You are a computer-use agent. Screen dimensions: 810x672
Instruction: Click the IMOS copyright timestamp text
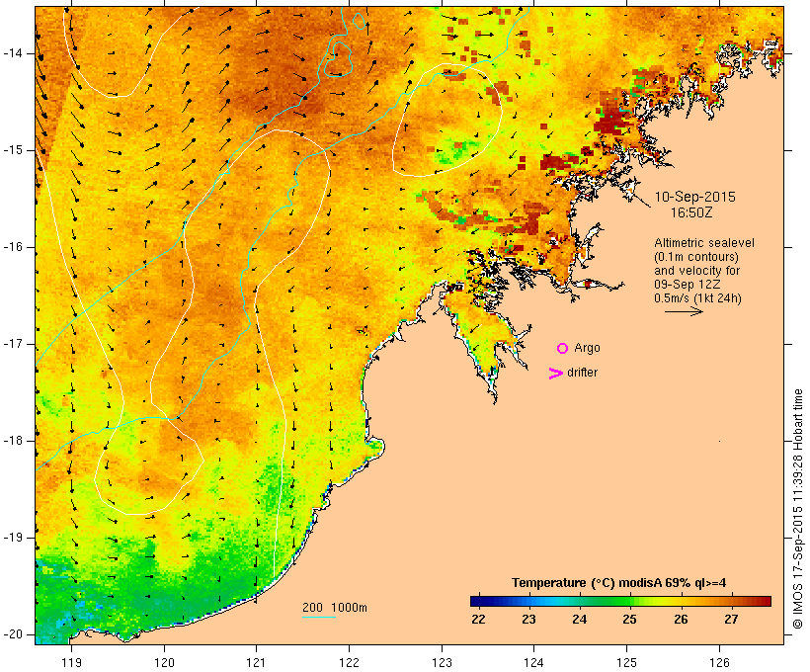tap(798, 509)
